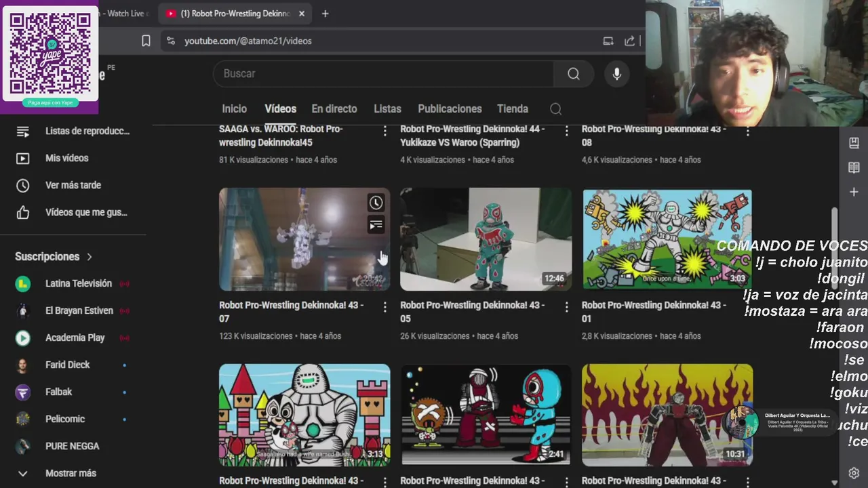Play the 2:41 wrestling ring cartoon thumbnail
Image resolution: width=868 pixels, height=488 pixels.
point(486,415)
